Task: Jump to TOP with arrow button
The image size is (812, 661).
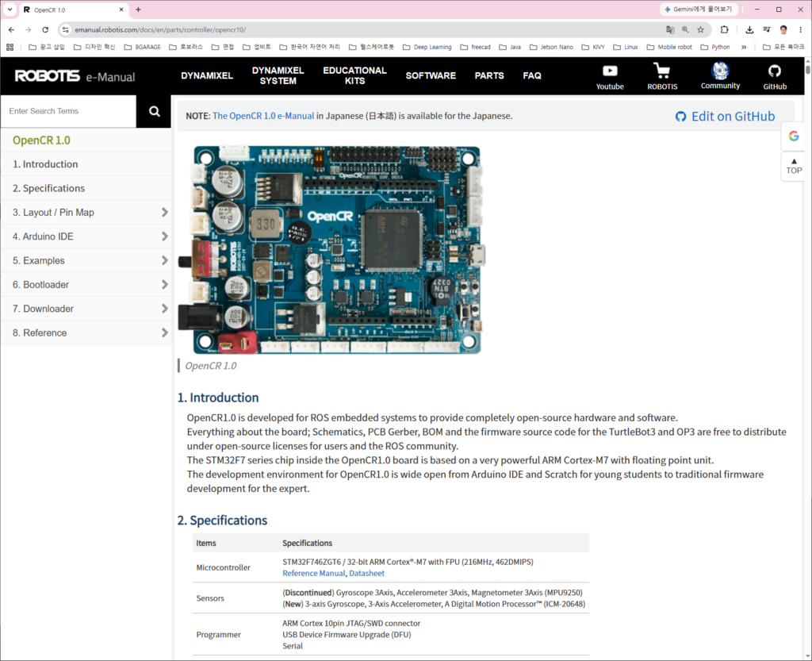Action: [x=794, y=167]
